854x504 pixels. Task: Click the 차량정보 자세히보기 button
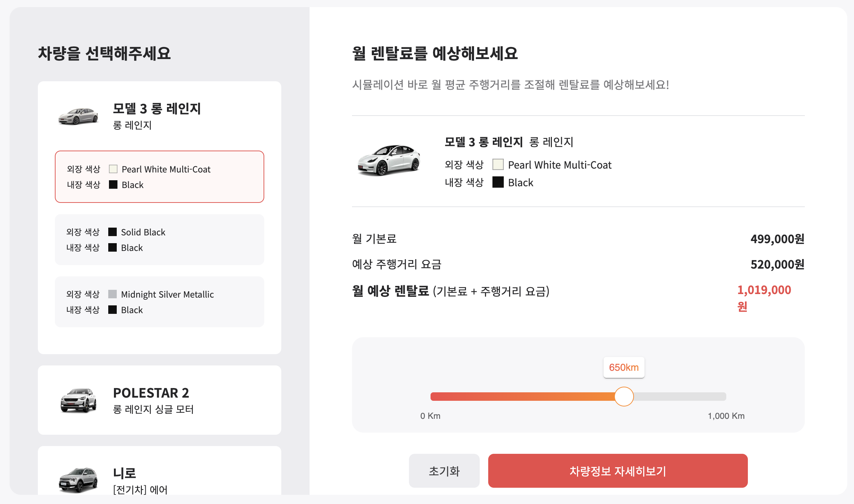(618, 471)
